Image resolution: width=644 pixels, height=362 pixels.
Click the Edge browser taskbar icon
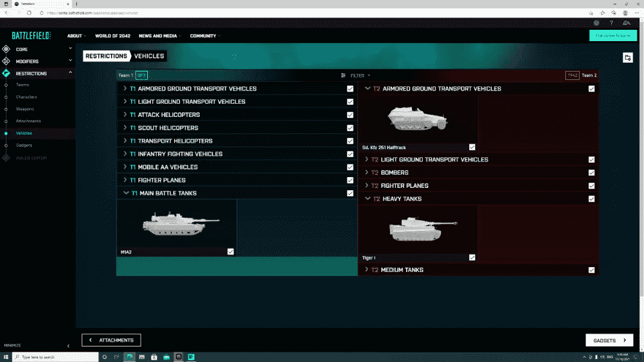(129, 357)
